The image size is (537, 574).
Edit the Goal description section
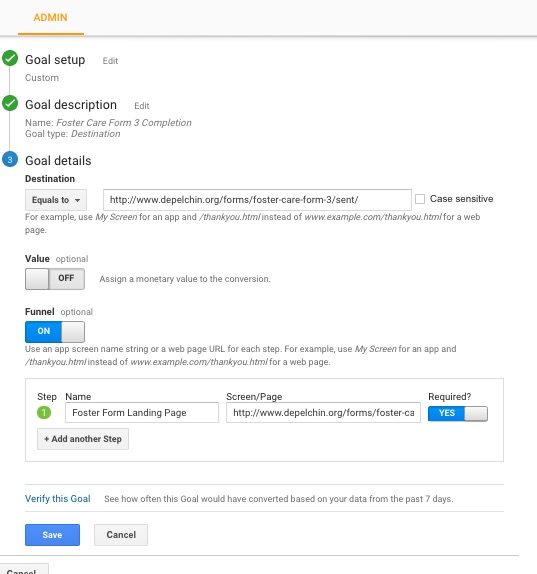click(x=142, y=106)
